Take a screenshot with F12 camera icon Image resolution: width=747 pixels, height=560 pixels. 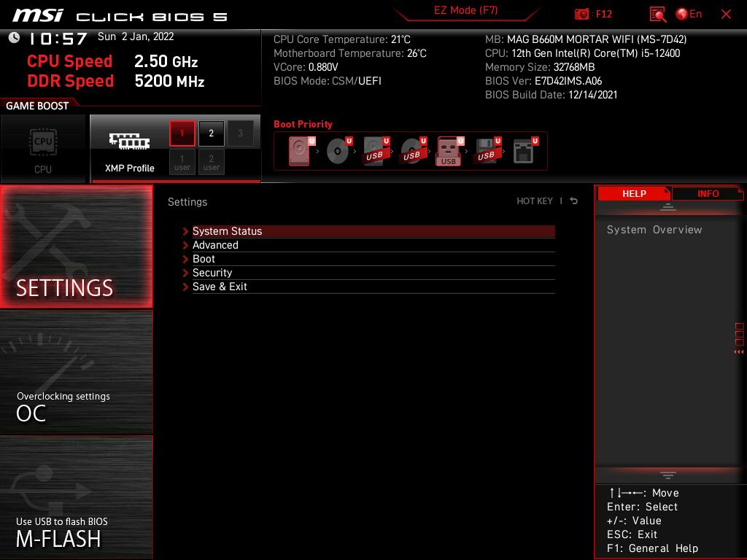[582, 14]
